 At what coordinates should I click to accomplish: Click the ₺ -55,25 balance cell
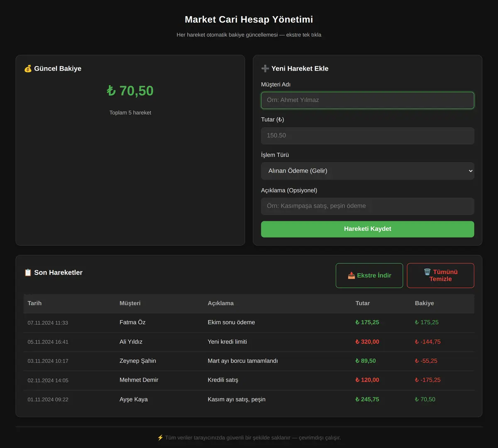click(x=426, y=361)
